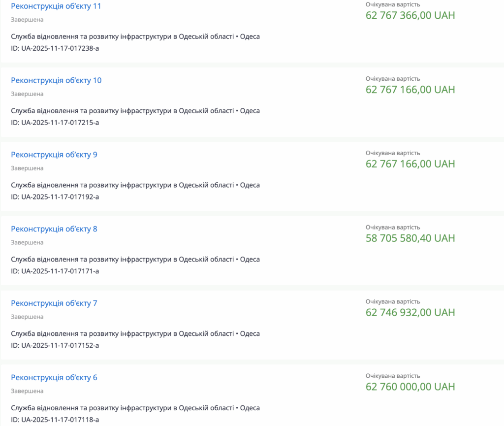Select the "Реконструкція об'єкту 7" link

[54, 303]
